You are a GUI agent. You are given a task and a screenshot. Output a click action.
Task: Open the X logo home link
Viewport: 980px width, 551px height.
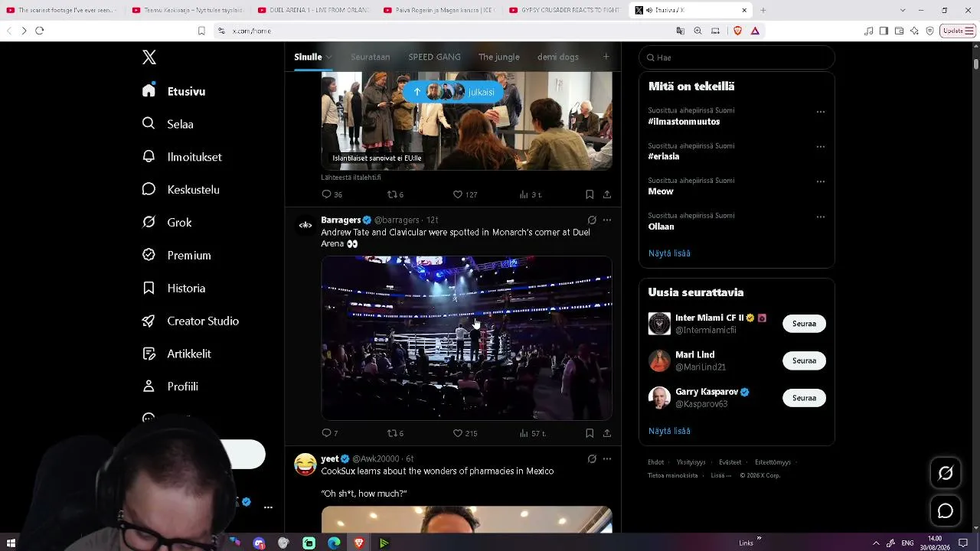(149, 57)
